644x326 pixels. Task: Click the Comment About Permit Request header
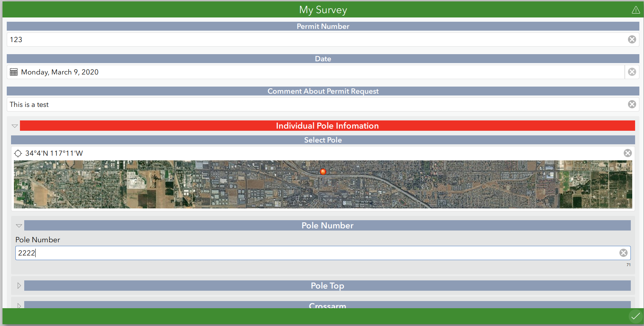pos(323,91)
